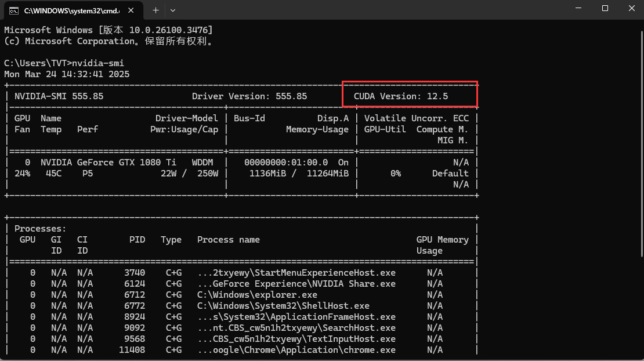Click the Driver Version: 555.85 text
The width and height of the screenshot is (644, 361).
click(249, 96)
